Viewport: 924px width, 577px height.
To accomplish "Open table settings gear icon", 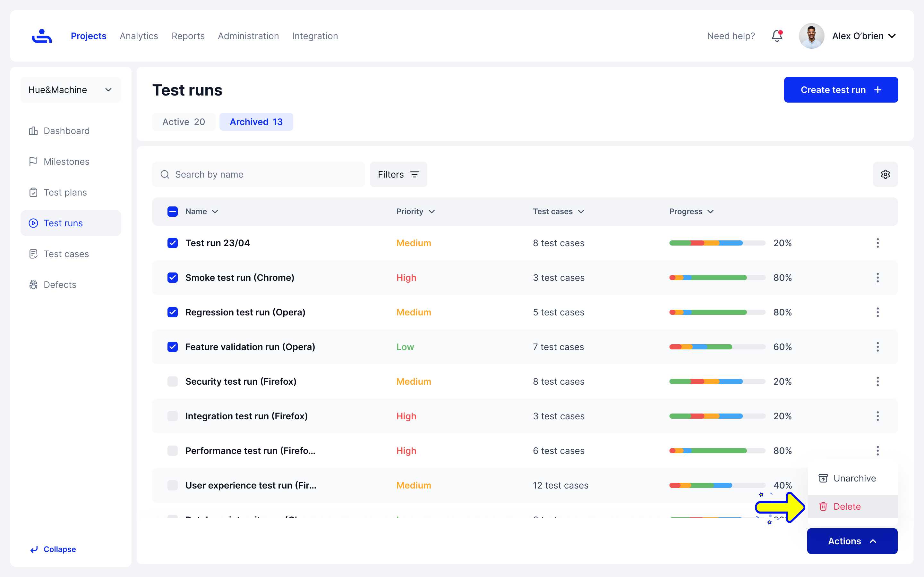I will [x=885, y=174].
